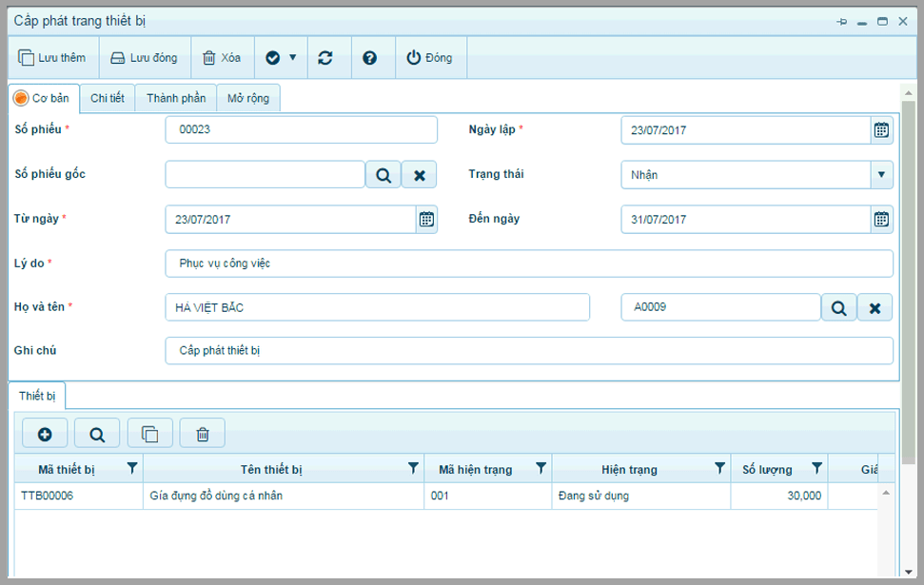Add a device row with plus icon
Image resolution: width=924 pixels, height=585 pixels.
pyautogui.click(x=45, y=434)
